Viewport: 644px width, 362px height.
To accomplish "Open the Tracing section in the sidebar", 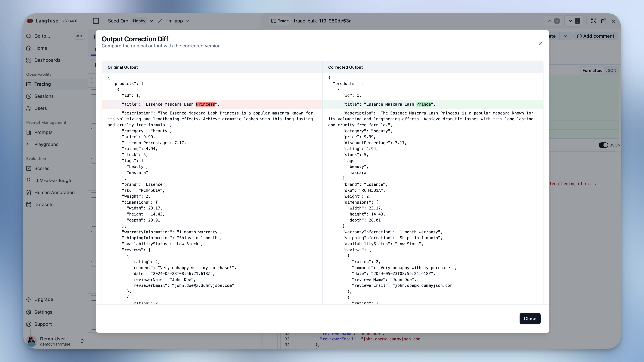I will coord(42,84).
